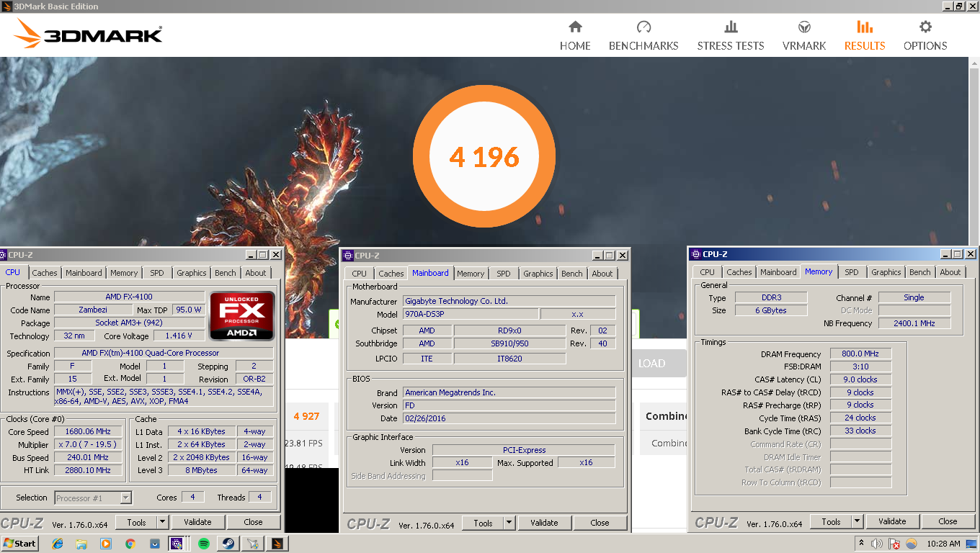Screen dimensions: 980x553
Task: Open Spotify from the taskbar
Action: click(x=204, y=544)
